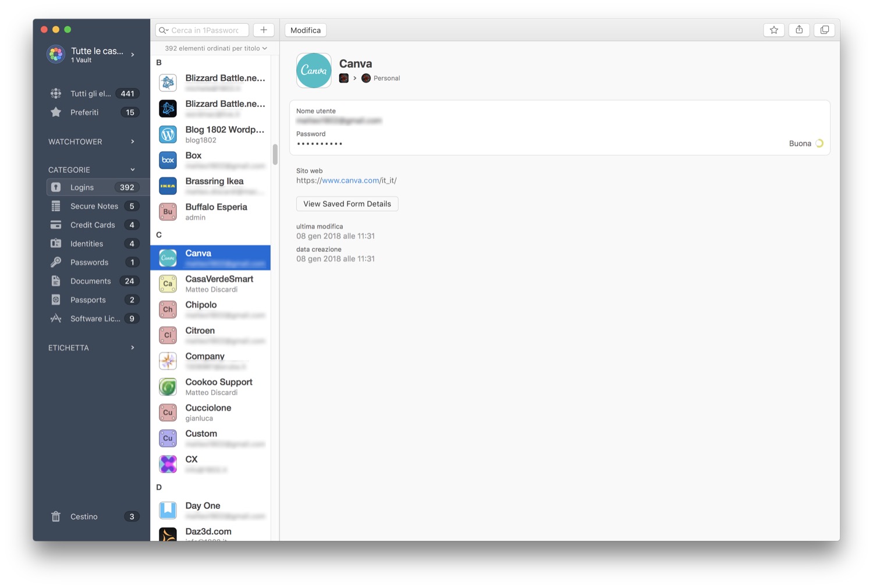Click the Company item icon
Screen dimensions: 873x588
(168, 361)
